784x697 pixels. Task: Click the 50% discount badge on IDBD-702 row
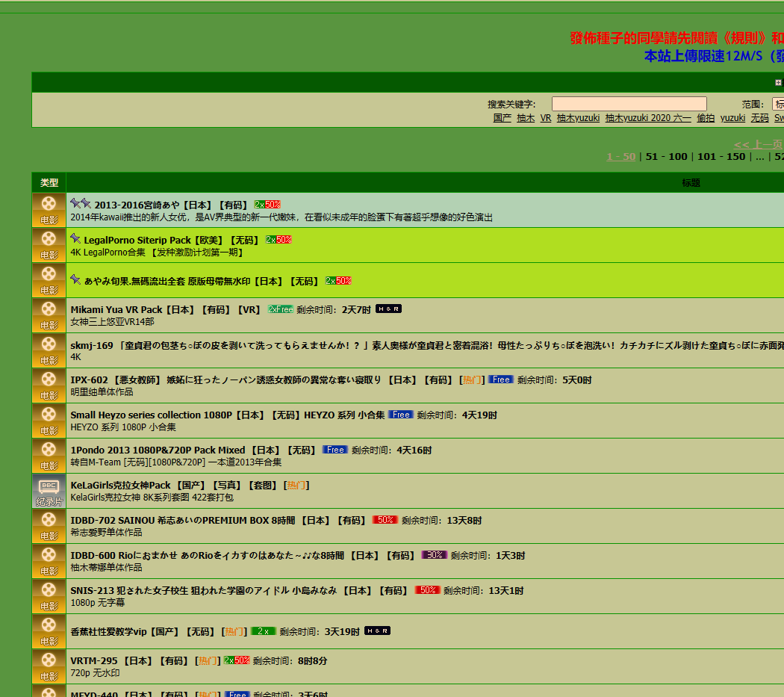(385, 520)
